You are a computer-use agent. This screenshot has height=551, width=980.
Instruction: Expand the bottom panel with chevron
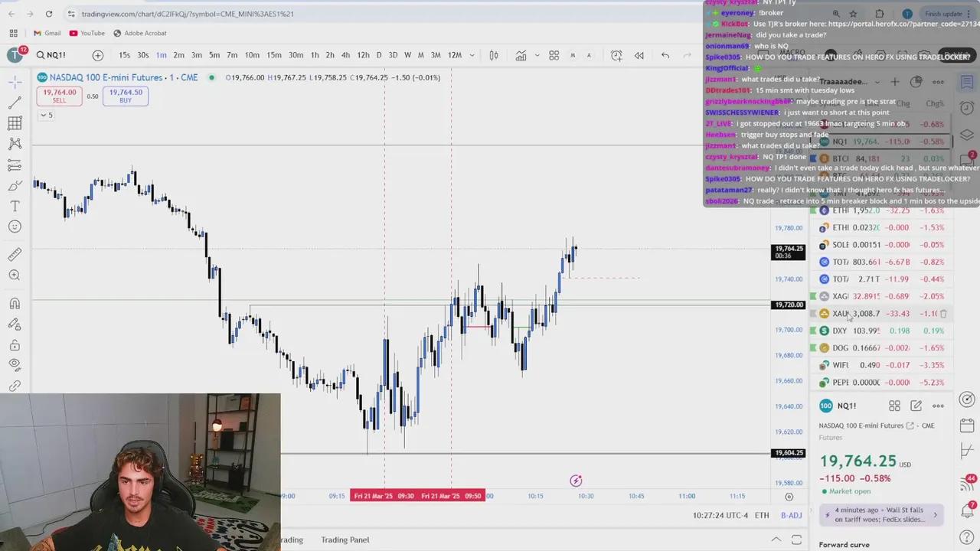coord(776,540)
